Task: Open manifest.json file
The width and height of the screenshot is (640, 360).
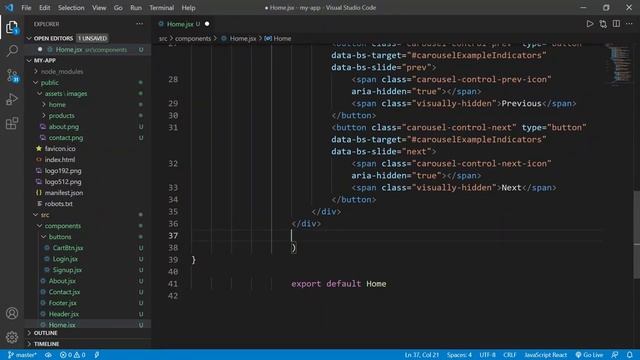Action: click(64, 193)
